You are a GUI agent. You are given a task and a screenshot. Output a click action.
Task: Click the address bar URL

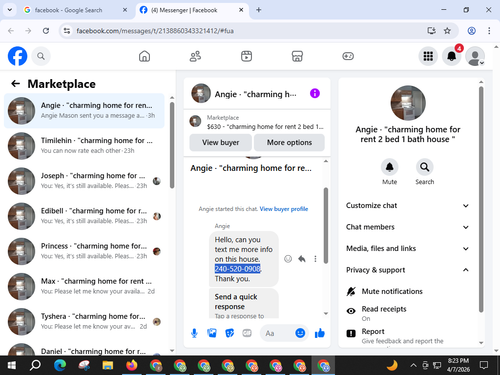(x=155, y=31)
